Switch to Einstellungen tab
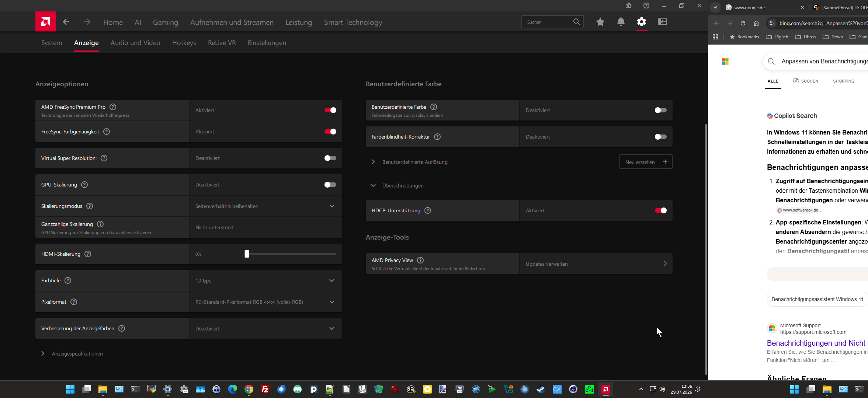The height and width of the screenshot is (398, 868). pos(267,43)
